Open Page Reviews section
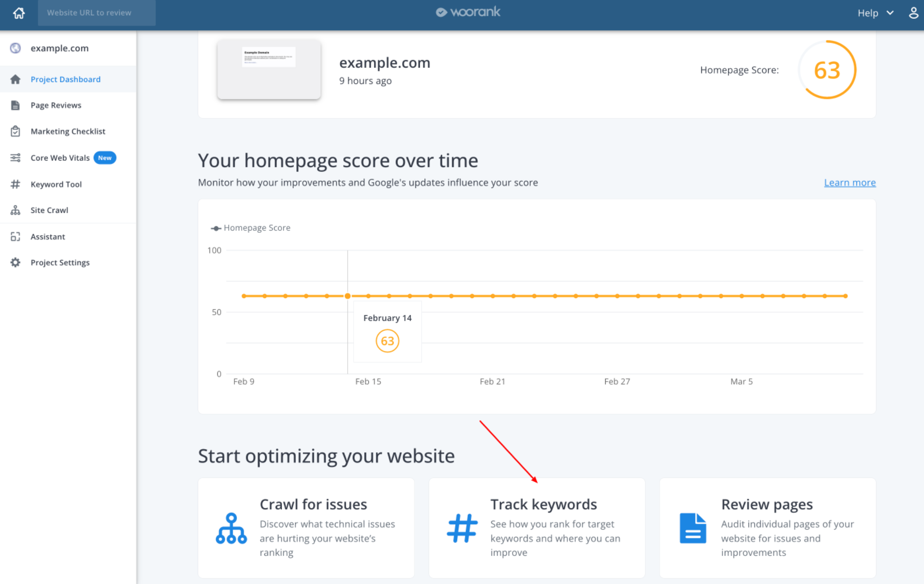This screenshot has height=584, width=924. [68, 105]
